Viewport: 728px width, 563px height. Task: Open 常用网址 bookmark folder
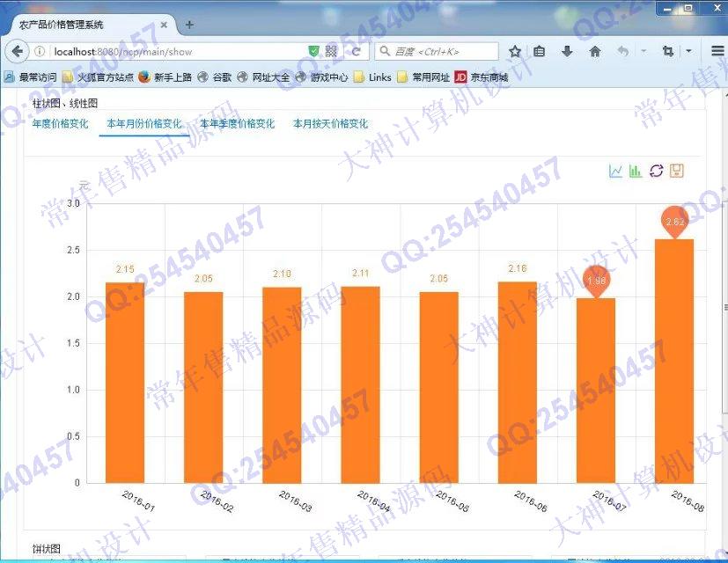[x=424, y=77]
